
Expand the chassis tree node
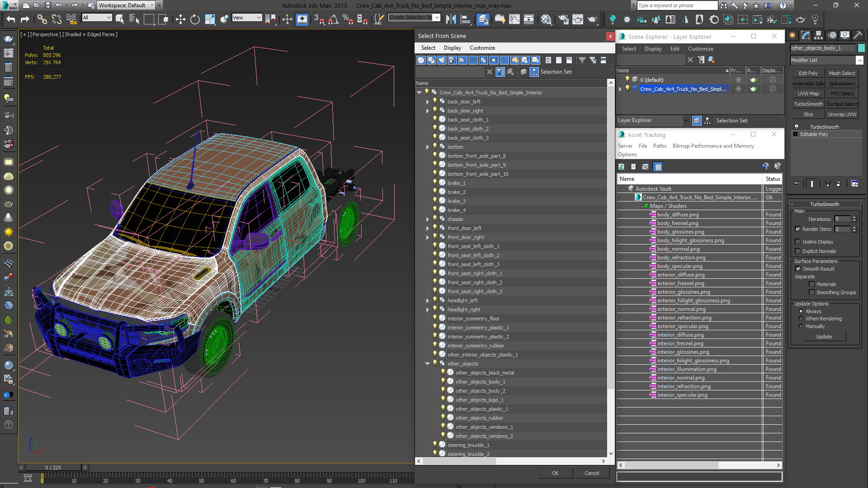428,219
